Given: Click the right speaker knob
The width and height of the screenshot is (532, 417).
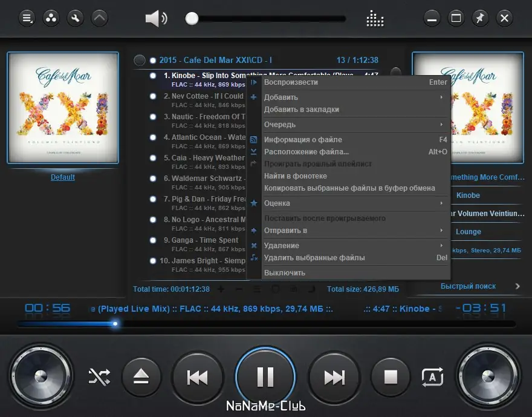Looking at the screenshot, I should coord(488,376).
